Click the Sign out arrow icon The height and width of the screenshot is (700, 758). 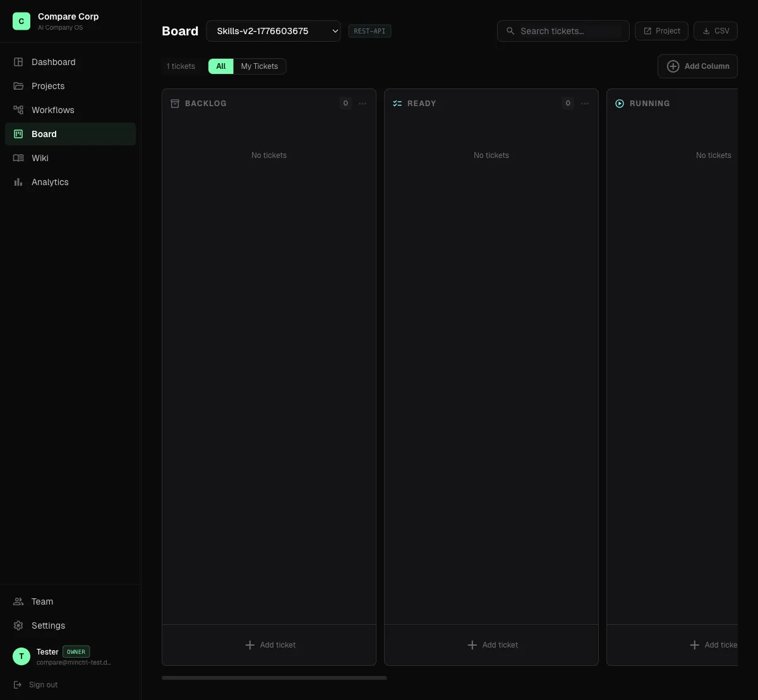18,685
